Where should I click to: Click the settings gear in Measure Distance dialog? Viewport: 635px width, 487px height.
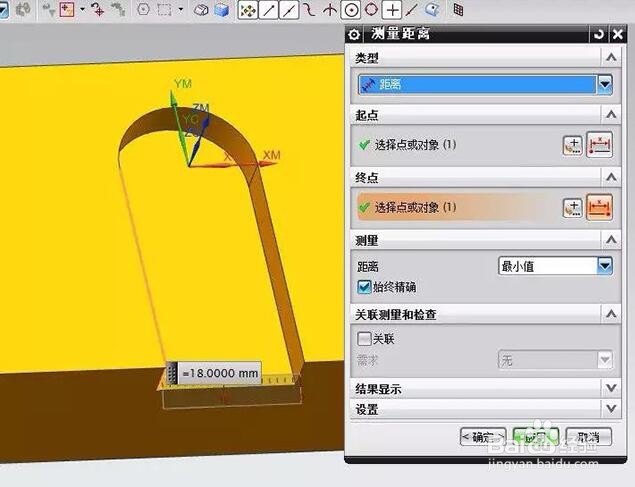(x=354, y=35)
